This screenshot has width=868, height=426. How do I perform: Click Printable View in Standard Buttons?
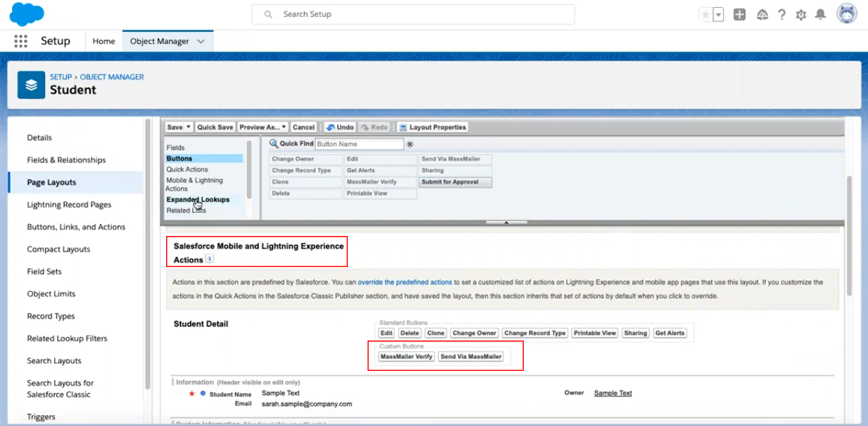(595, 333)
